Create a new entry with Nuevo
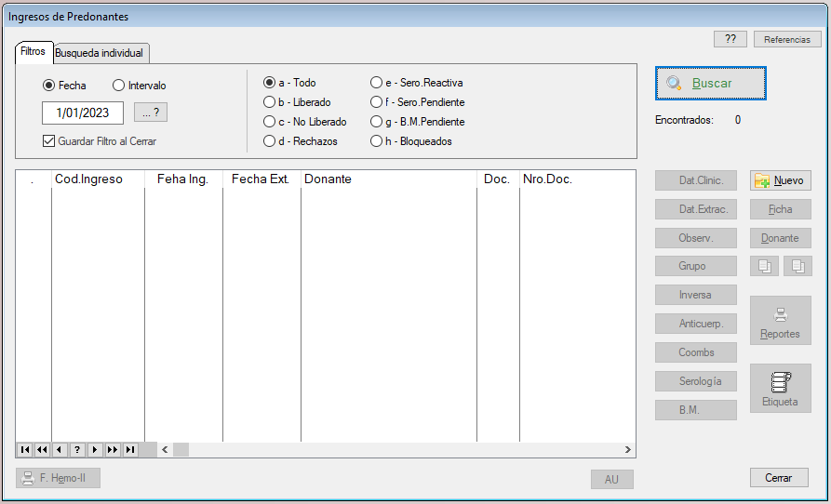 coord(780,180)
